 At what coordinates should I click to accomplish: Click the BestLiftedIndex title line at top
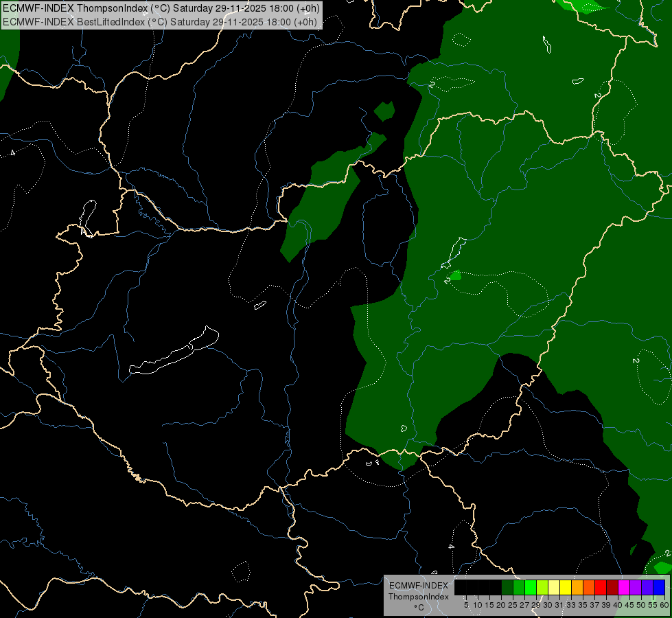[x=160, y=22]
